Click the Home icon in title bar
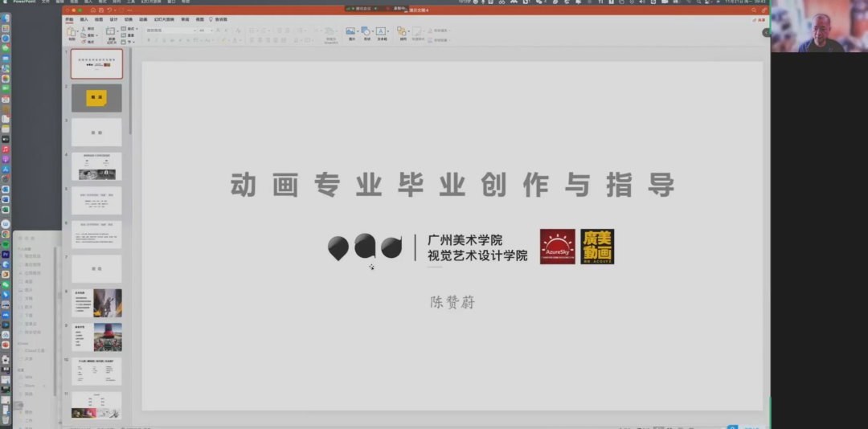Viewport: 868px width, 429px height. 93,10
